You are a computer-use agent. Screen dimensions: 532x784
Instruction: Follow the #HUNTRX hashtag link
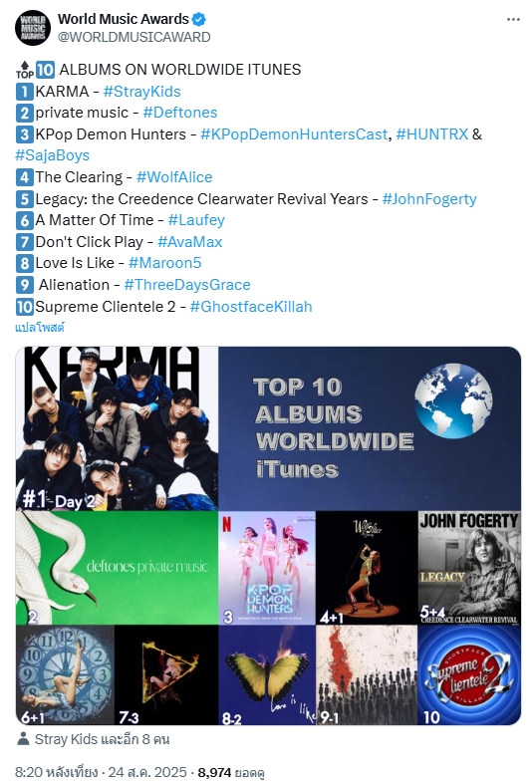click(x=432, y=134)
